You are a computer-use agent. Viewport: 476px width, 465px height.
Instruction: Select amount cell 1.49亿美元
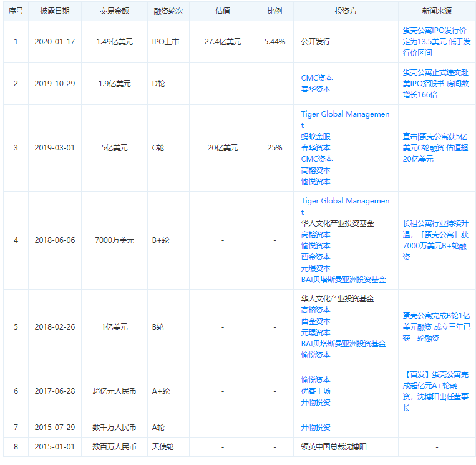point(114,42)
